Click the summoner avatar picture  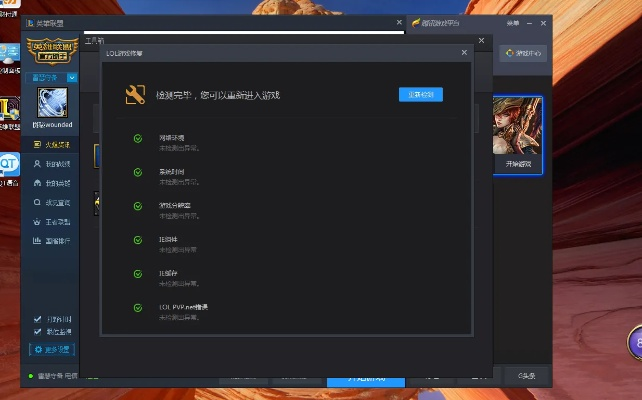coord(52,102)
